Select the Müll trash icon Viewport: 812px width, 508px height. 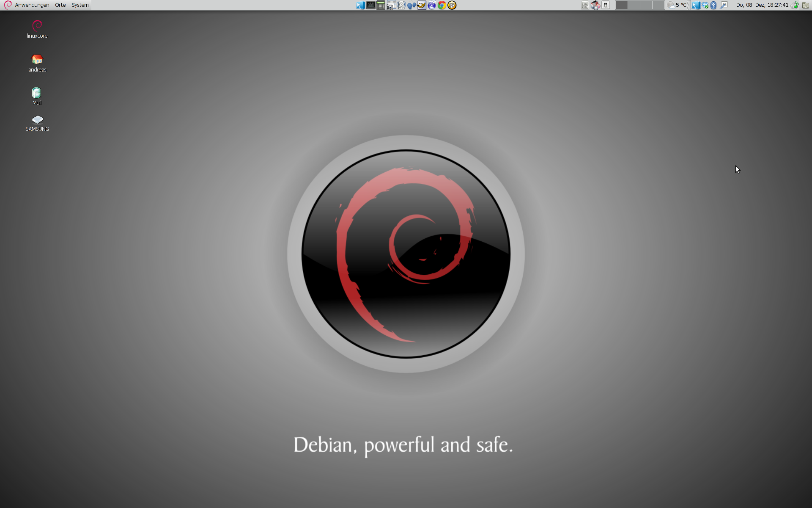37,97
